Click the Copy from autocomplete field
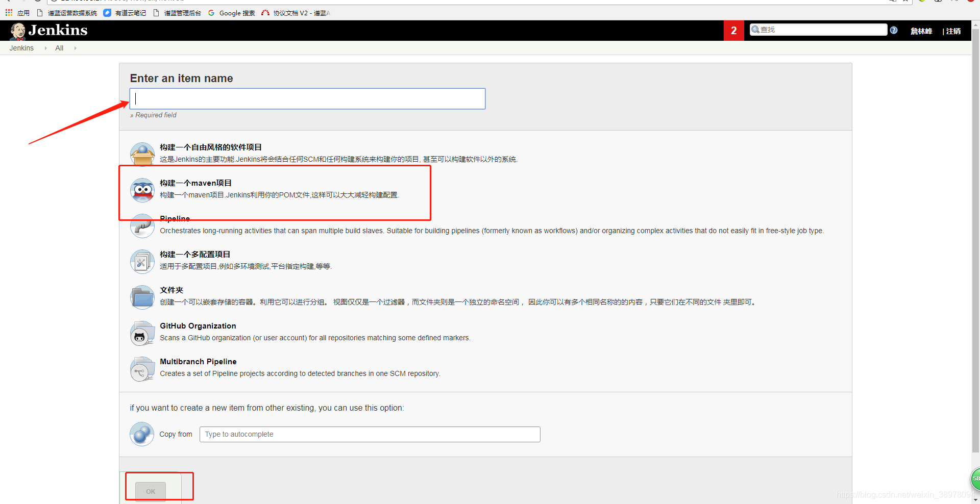The image size is (980, 504). point(370,434)
